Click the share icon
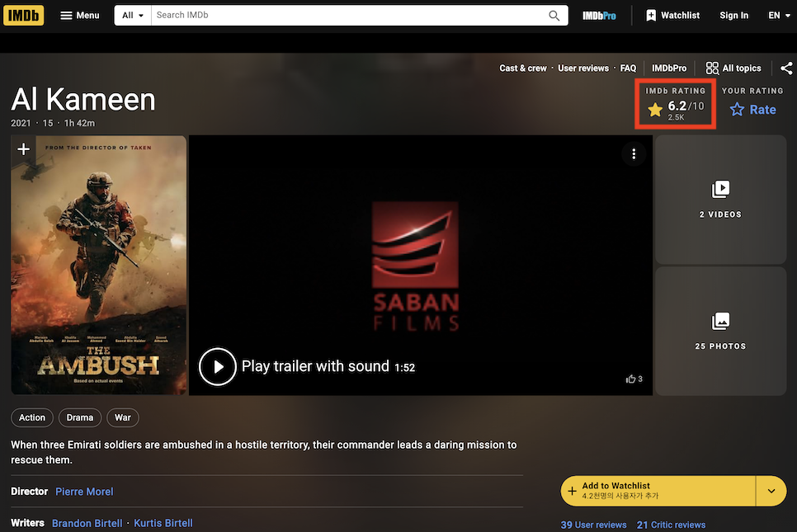The width and height of the screenshot is (797, 532). click(x=786, y=68)
